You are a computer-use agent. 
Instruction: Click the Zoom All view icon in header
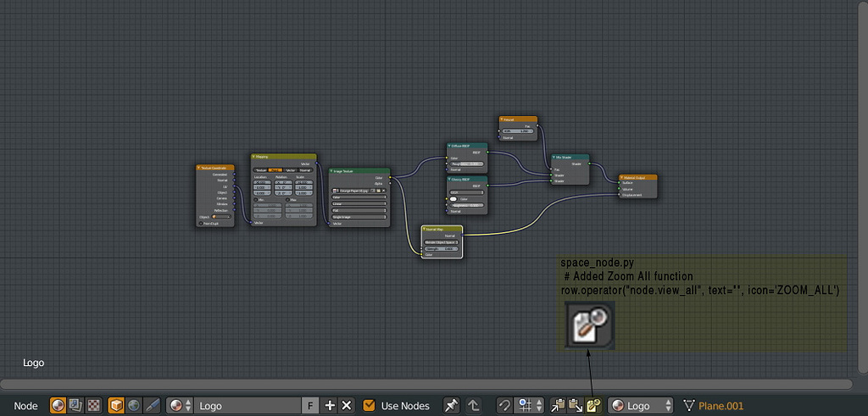[593, 406]
